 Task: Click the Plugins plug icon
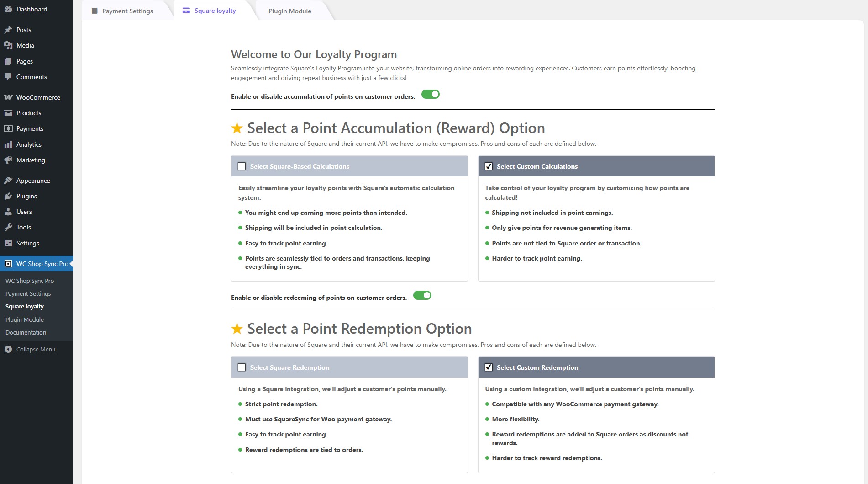(8, 196)
